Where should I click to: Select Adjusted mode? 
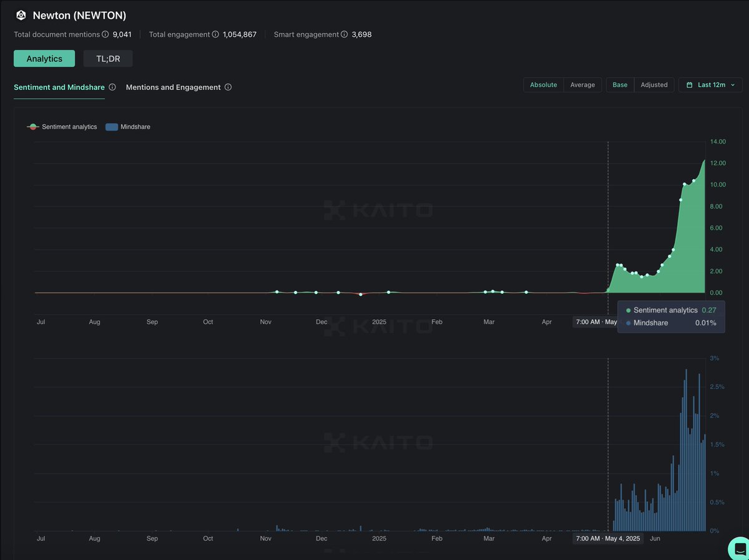click(654, 85)
